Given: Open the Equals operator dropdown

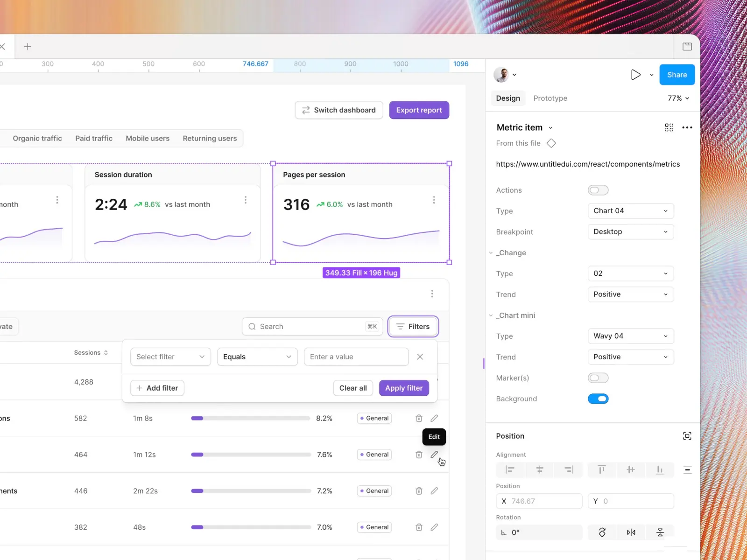Looking at the screenshot, I should click(257, 357).
